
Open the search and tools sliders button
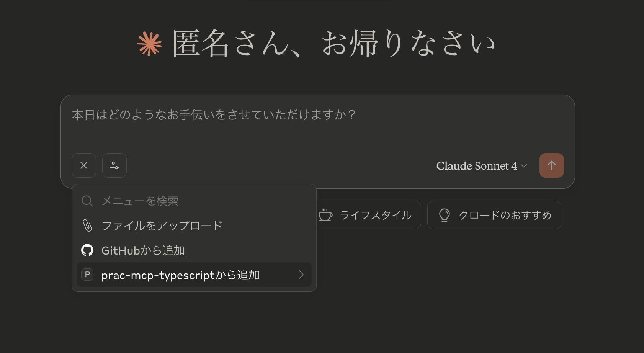coord(114,165)
